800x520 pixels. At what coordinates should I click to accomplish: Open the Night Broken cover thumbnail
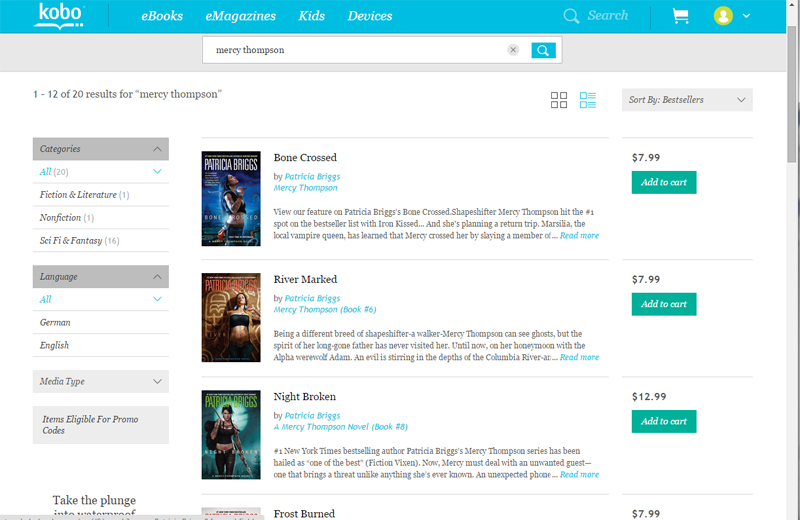[x=231, y=435]
